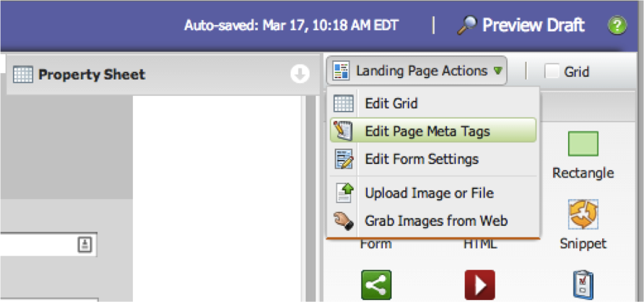This screenshot has width=644, height=302.
Task: Click the blue clipboard checklist icon
Action: point(583,285)
